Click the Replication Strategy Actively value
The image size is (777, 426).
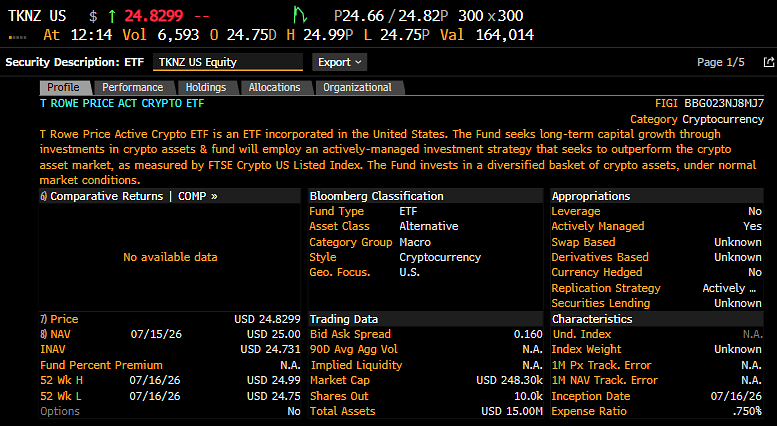[x=729, y=288]
